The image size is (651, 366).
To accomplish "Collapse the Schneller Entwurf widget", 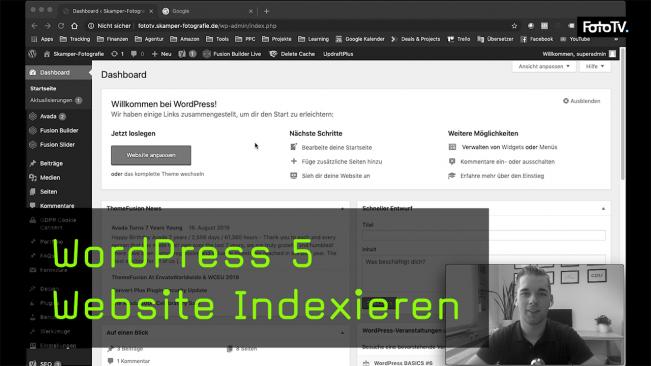I will [603, 209].
